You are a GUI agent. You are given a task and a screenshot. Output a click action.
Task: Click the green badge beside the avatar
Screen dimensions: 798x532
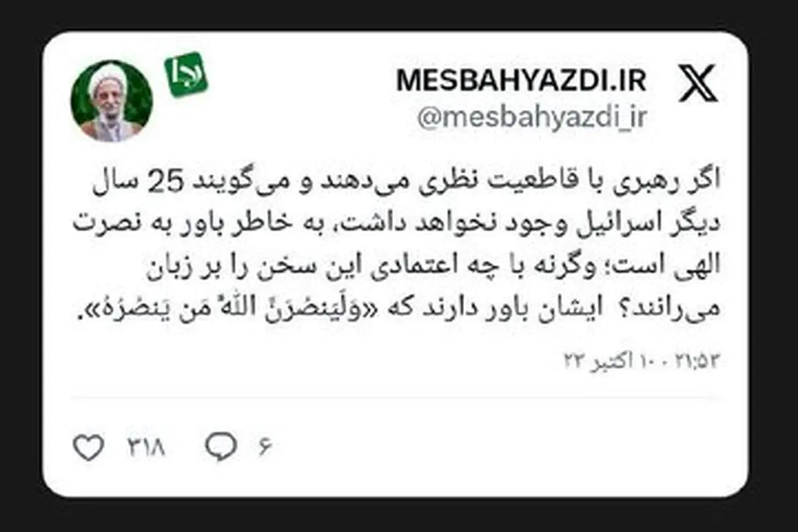coord(186,74)
